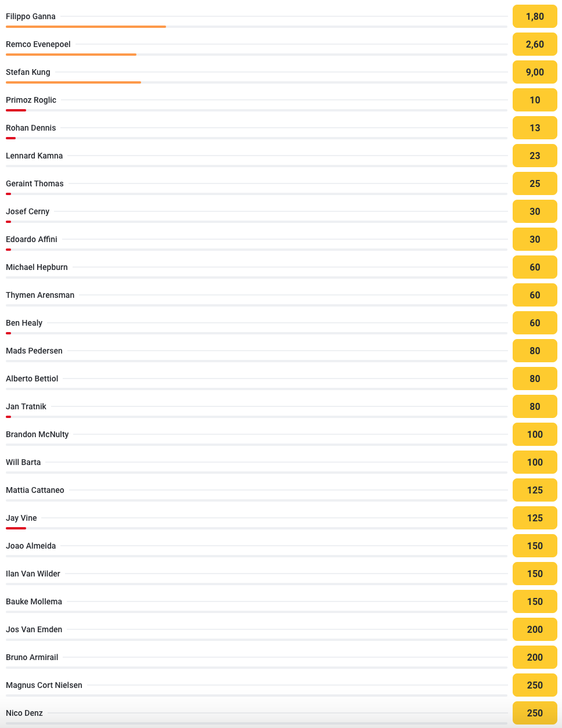
Task: Click Will Barta's 100 odds button
Action: click(x=535, y=462)
